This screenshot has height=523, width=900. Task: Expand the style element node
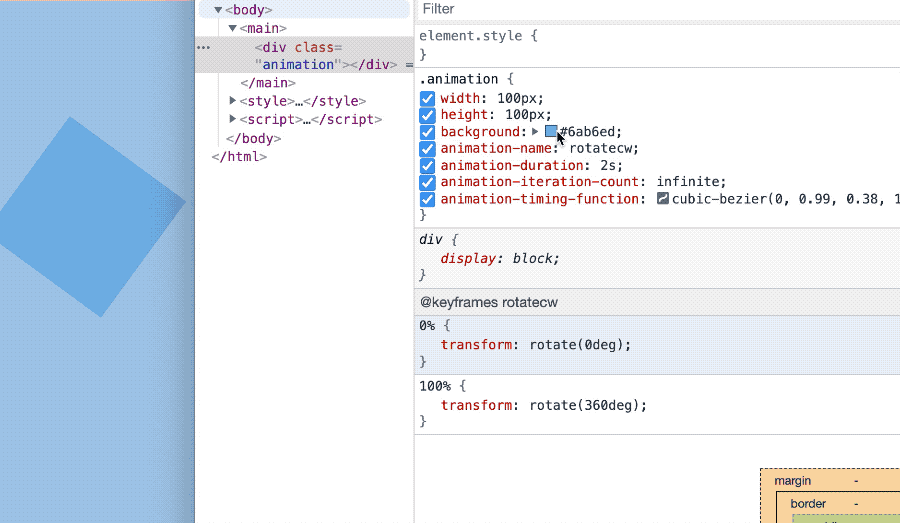point(232,101)
